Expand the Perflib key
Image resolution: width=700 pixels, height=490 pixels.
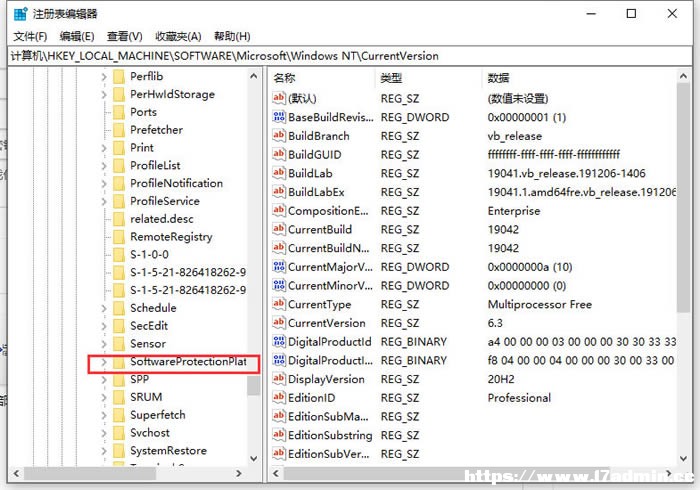(104, 77)
